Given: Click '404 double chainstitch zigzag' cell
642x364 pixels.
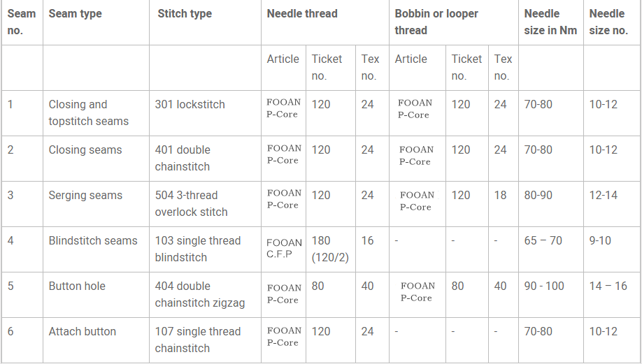Looking at the screenshot, I should [205, 295].
